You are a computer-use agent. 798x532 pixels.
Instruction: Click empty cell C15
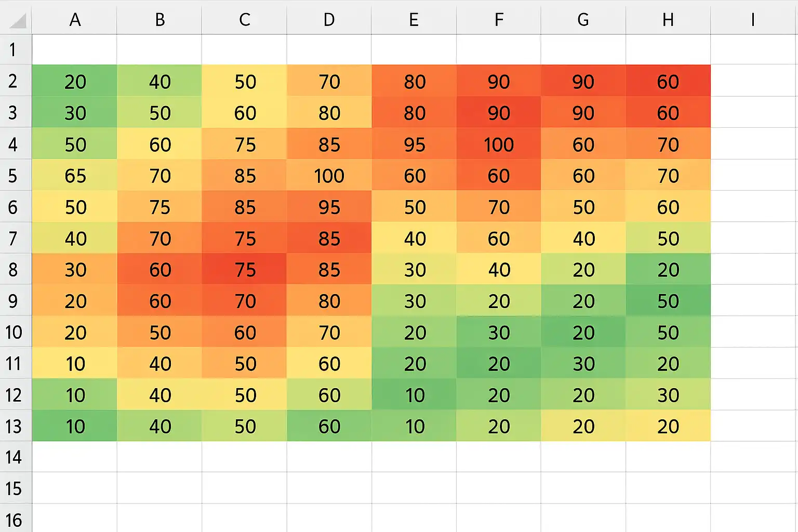pyautogui.click(x=244, y=488)
